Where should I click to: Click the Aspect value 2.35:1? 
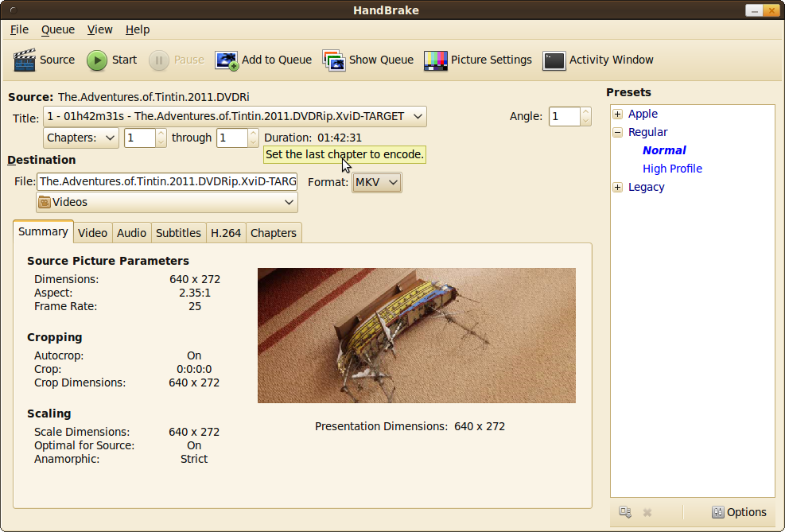tap(195, 293)
